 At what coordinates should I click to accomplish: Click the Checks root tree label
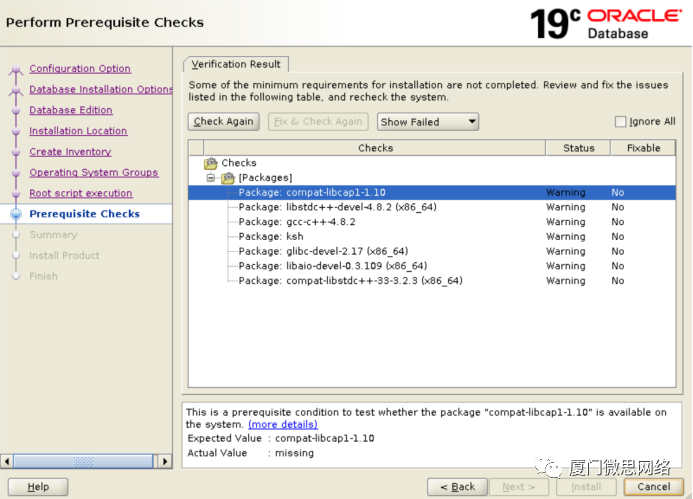click(239, 163)
